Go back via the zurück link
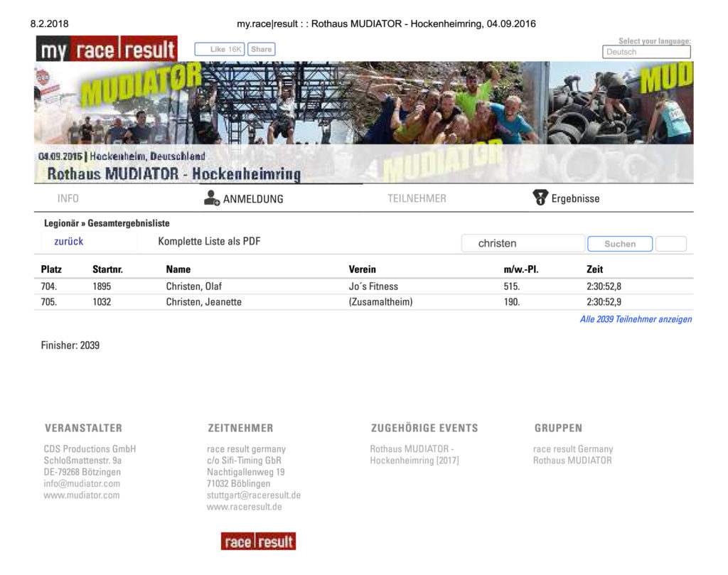 click(x=69, y=242)
